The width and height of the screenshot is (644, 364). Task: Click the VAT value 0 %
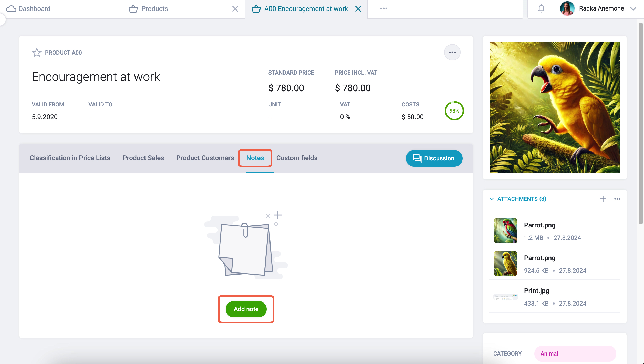pyautogui.click(x=345, y=117)
